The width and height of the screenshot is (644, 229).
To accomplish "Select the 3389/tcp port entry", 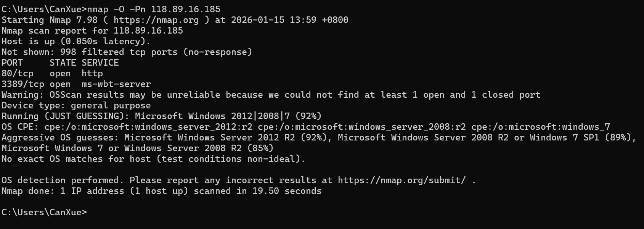I will [x=22, y=84].
